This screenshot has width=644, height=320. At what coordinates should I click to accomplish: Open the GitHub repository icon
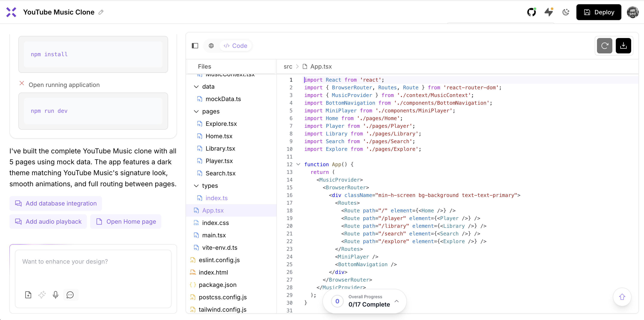532,12
